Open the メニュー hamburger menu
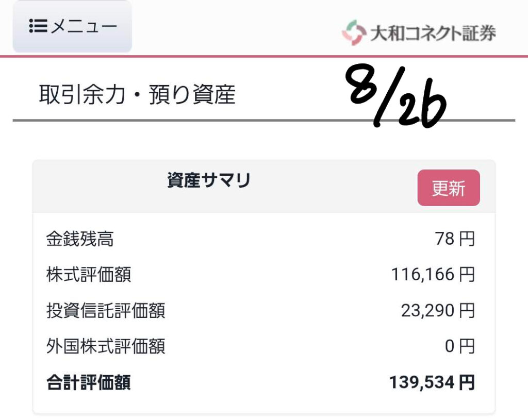The width and height of the screenshot is (528, 420). [72, 26]
